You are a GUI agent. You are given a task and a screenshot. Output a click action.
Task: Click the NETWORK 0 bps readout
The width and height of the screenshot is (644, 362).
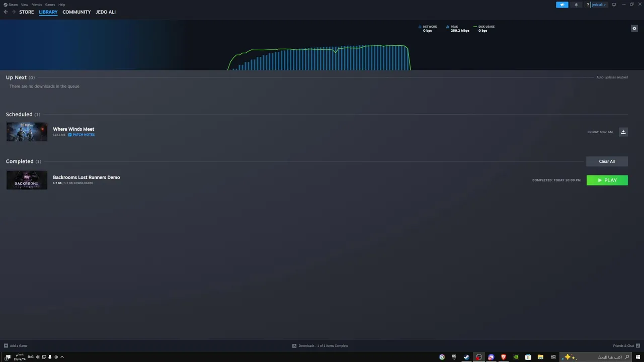pyautogui.click(x=428, y=29)
